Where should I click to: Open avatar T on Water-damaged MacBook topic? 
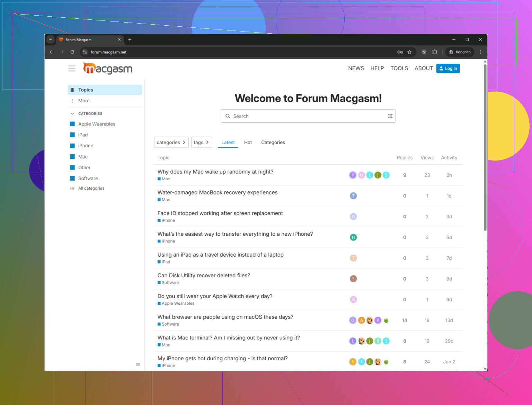coord(353,196)
